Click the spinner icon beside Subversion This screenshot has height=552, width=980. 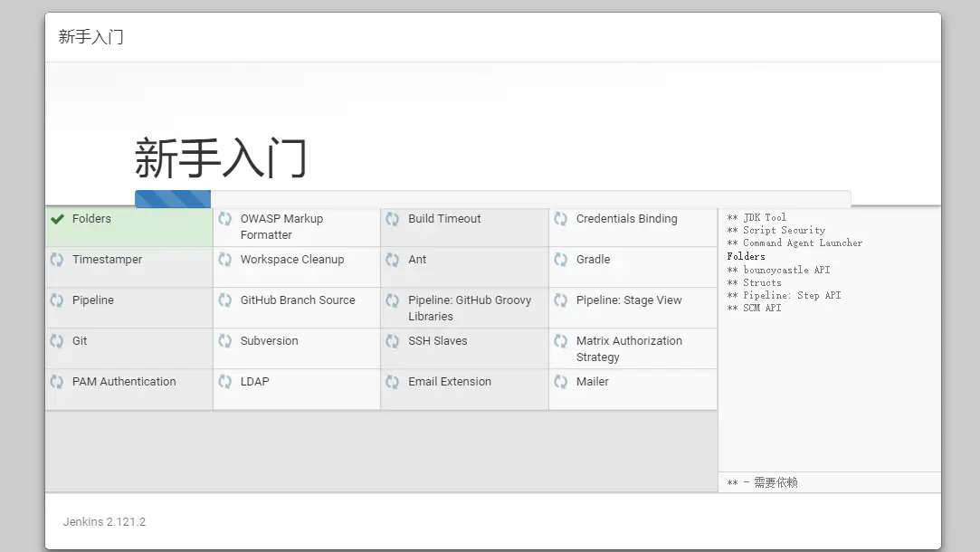click(225, 341)
